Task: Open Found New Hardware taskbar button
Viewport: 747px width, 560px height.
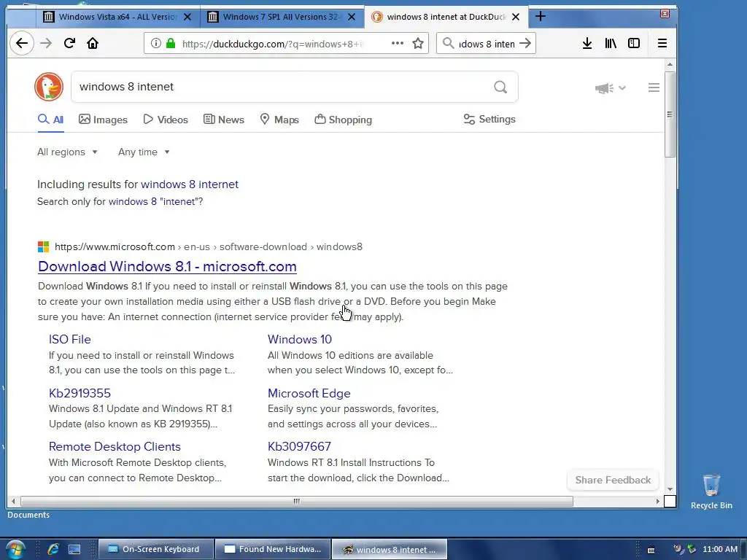Action: [x=273, y=549]
